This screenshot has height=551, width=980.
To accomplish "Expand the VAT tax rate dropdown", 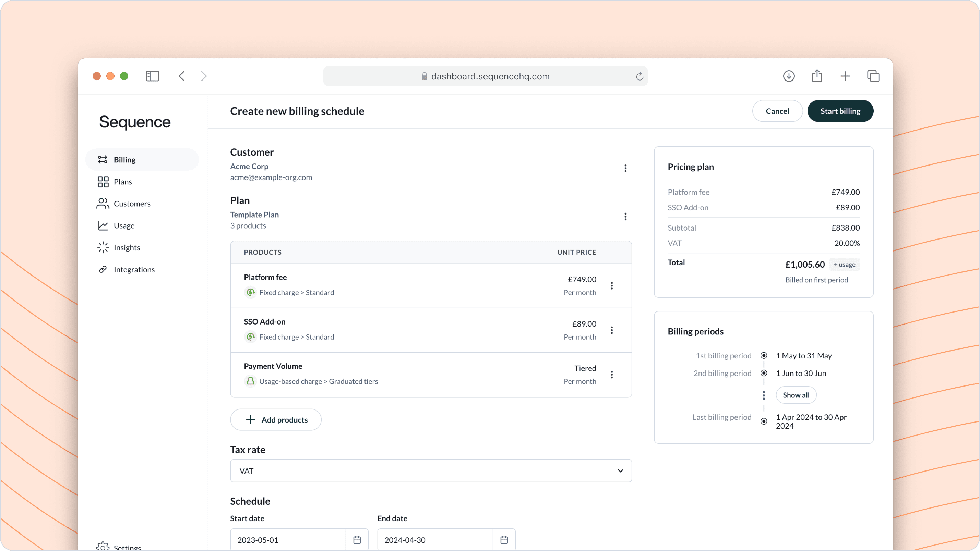I will tap(431, 471).
